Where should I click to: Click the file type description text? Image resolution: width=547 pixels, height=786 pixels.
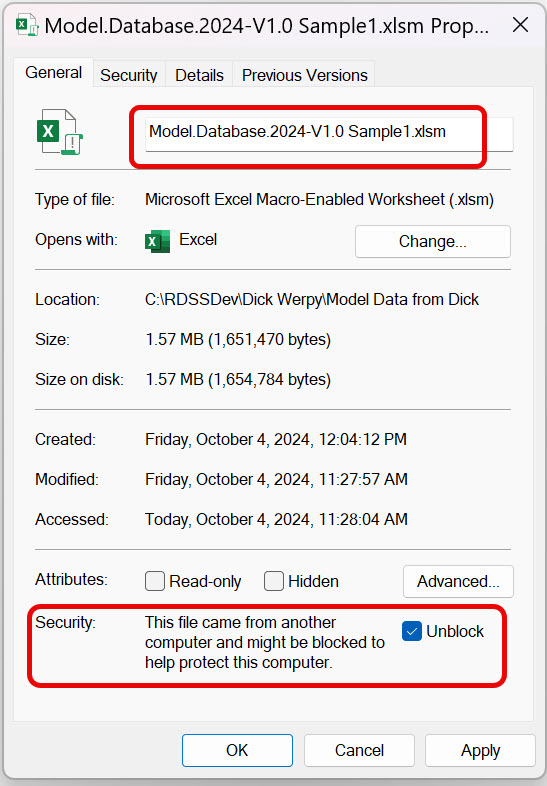click(x=319, y=200)
